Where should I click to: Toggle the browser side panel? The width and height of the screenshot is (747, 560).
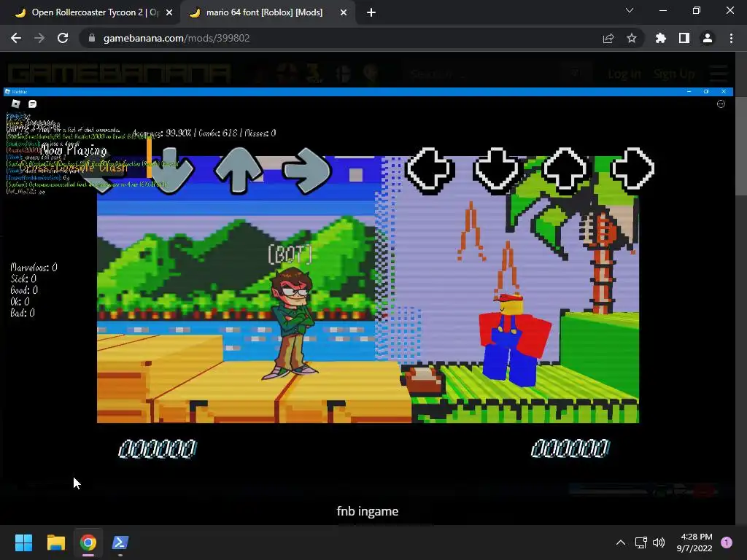click(x=684, y=38)
